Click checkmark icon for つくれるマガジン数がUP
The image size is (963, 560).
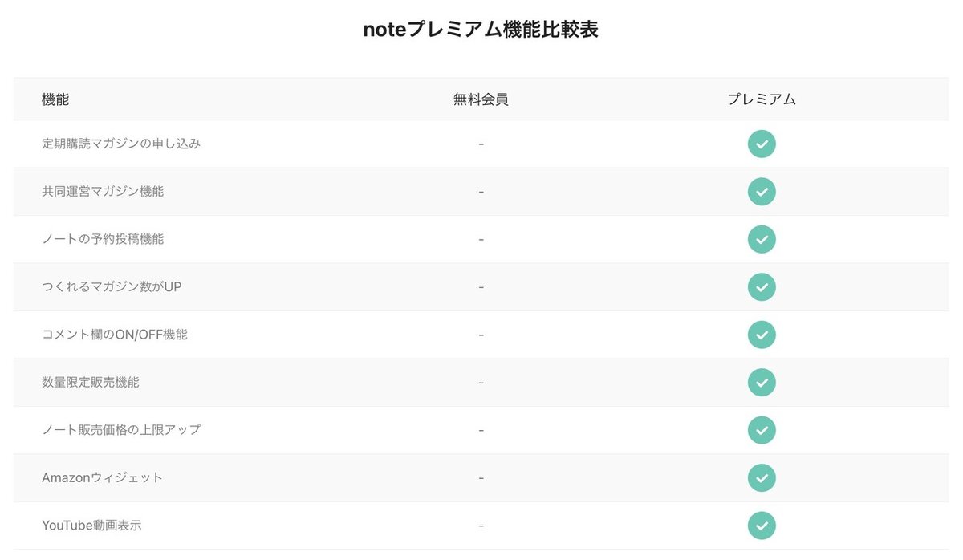pyautogui.click(x=762, y=287)
